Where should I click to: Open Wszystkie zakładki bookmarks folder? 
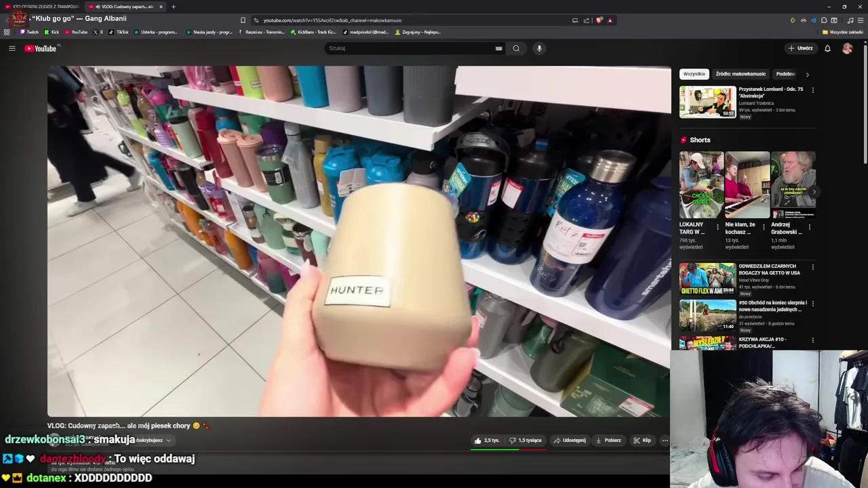click(843, 32)
